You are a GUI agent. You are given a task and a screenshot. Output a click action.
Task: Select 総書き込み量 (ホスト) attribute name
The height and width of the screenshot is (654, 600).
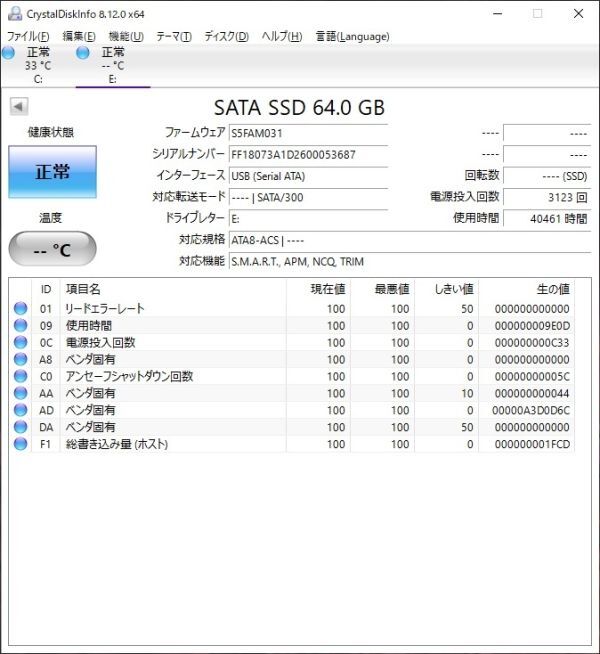[x=117, y=444]
